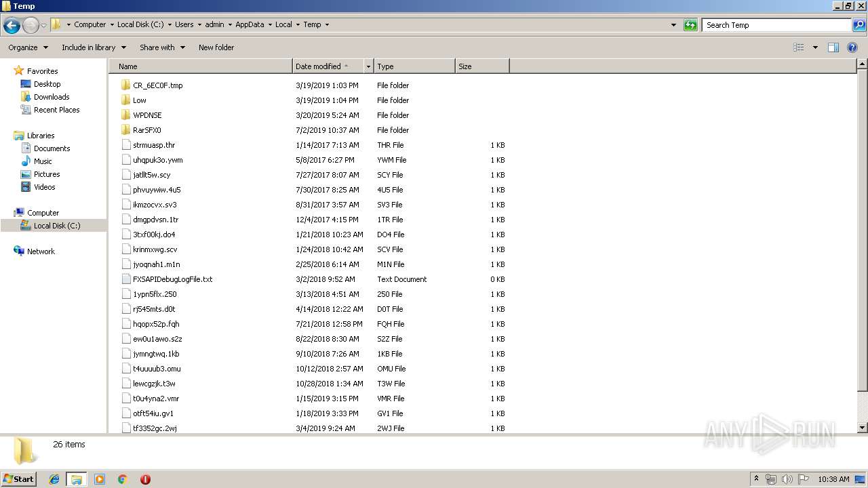Viewport: 868px width, 488px height.
Task: Click the scrollbar down arrow
Action: (862, 428)
